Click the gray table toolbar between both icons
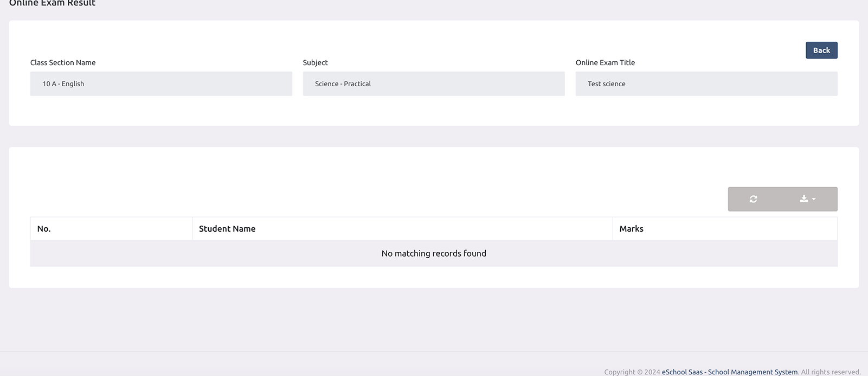 pos(778,199)
